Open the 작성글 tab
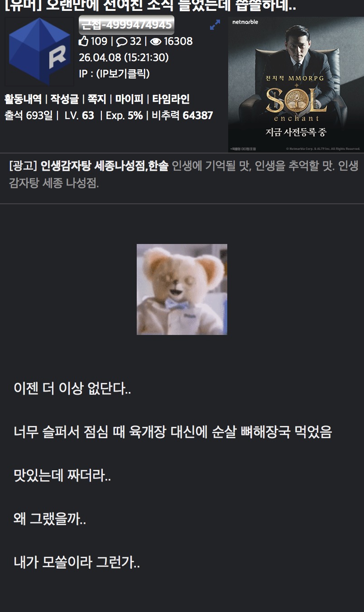364x612 pixels. pyautogui.click(x=64, y=99)
